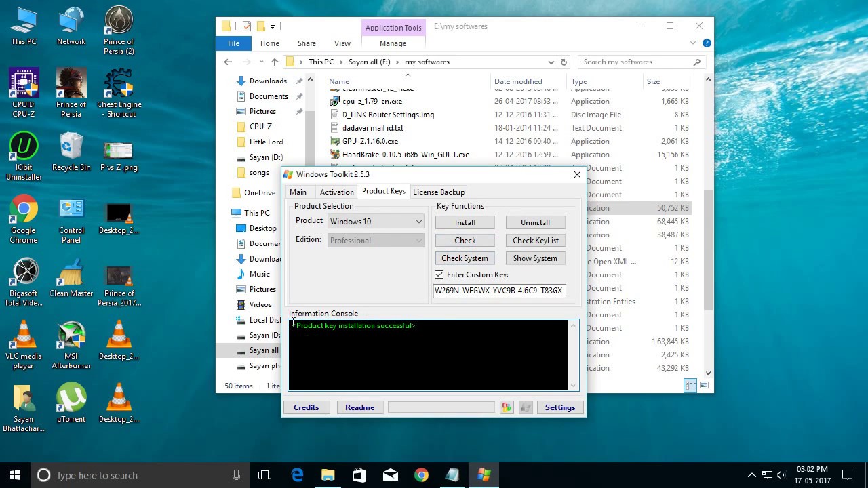868x488 pixels.
Task: Select Little Lord folder in sidebar
Action: 266,142
